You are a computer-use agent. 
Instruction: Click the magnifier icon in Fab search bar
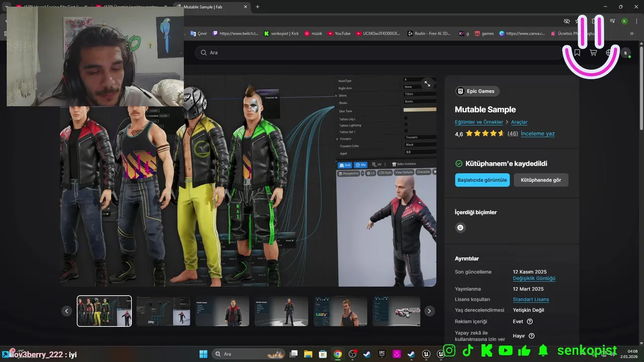click(204, 53)
